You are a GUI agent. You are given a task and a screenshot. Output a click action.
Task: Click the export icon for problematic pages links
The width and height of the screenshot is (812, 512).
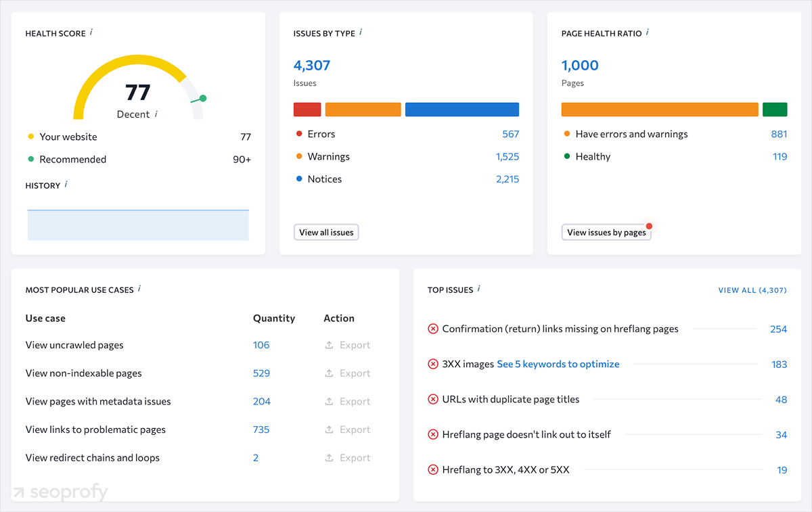(x=329, y=429)
